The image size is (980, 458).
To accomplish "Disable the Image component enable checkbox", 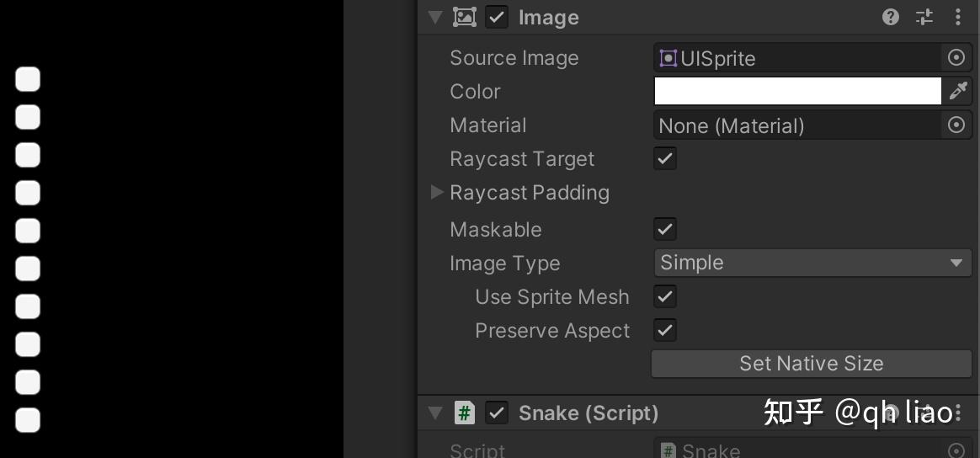I will click(x=497, y=17).
